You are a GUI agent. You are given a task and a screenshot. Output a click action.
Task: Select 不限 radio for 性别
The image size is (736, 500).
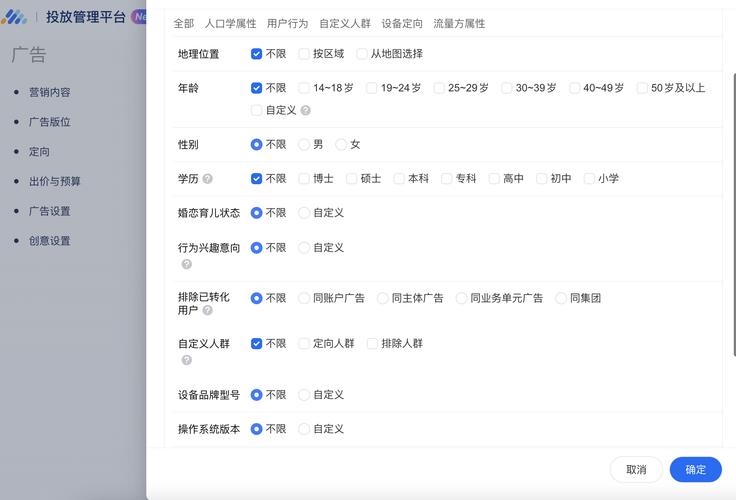(256, 144)
